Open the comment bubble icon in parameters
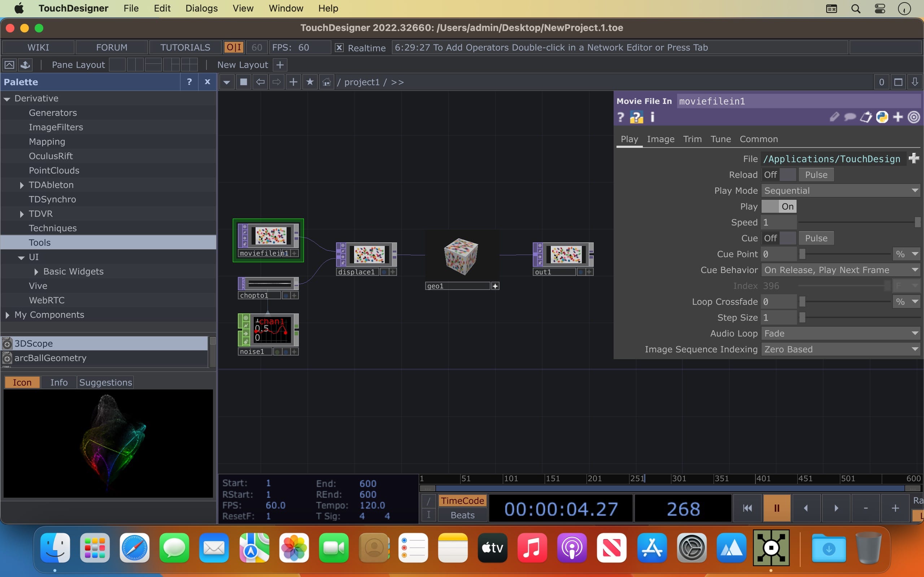The height and width of the screenshot is (577, 924). [x=850, y=117]
